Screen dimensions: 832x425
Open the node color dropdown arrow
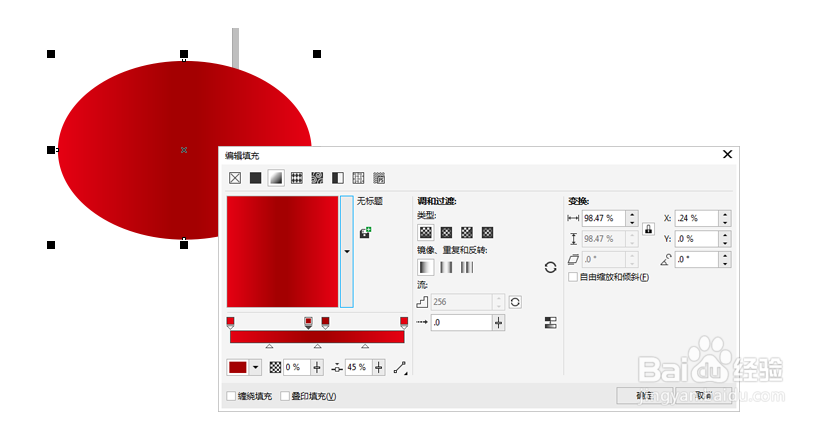[256, 367]
